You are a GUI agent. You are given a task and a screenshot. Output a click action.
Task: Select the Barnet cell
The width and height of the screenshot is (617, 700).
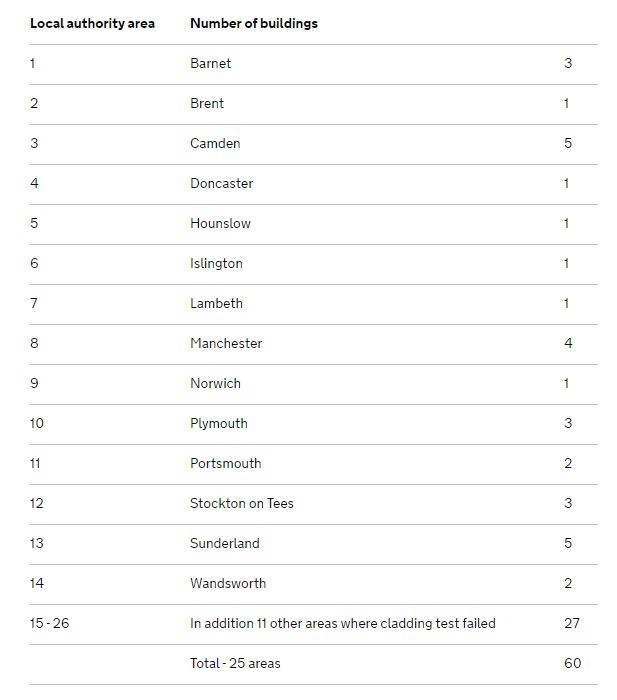(210, 63)
